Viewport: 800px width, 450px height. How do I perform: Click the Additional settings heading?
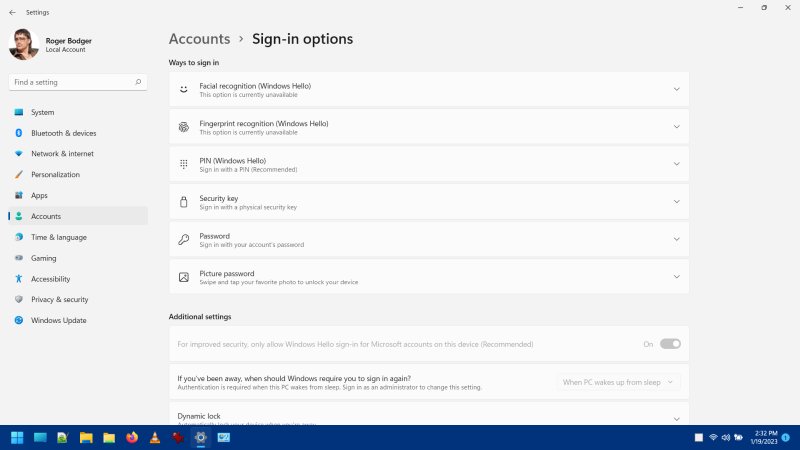(200, 316)
